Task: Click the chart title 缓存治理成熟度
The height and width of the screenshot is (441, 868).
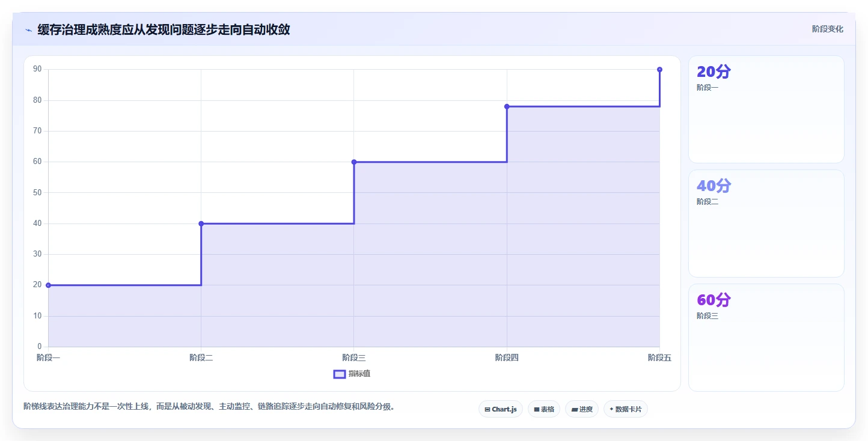Action: tap(164, 29)
